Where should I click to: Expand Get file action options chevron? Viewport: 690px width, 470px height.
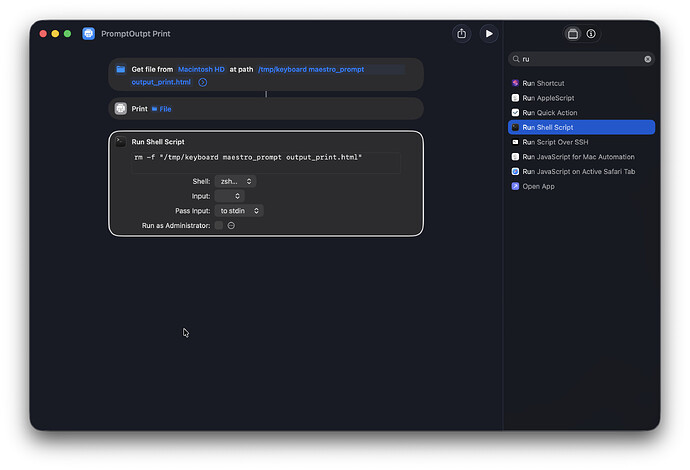click(202, 82)
